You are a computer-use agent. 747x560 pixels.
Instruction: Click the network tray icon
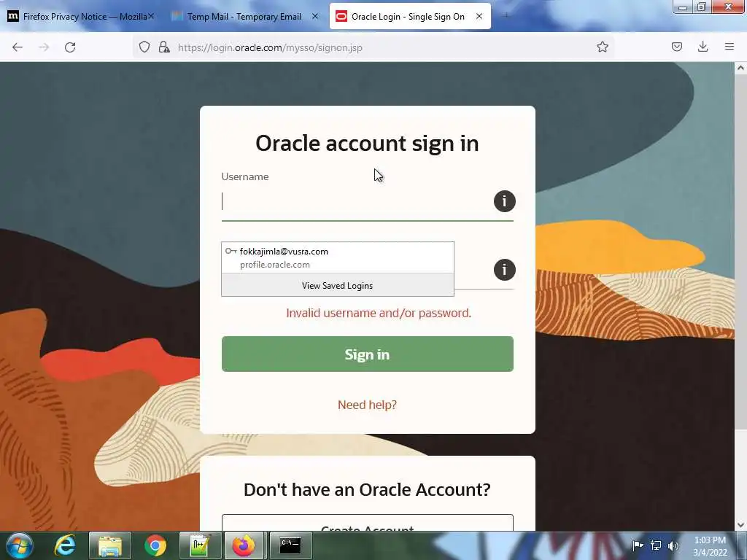[656, 545]
